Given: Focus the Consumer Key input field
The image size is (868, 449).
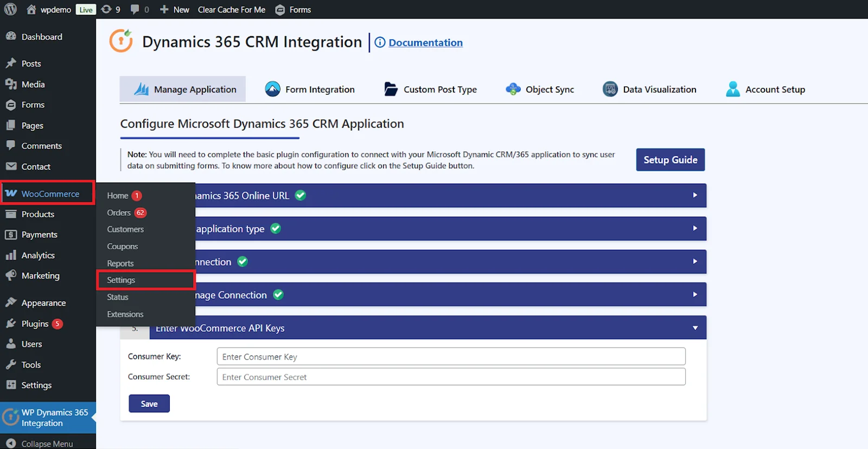Looking at the screenshot, I should 451,356.
